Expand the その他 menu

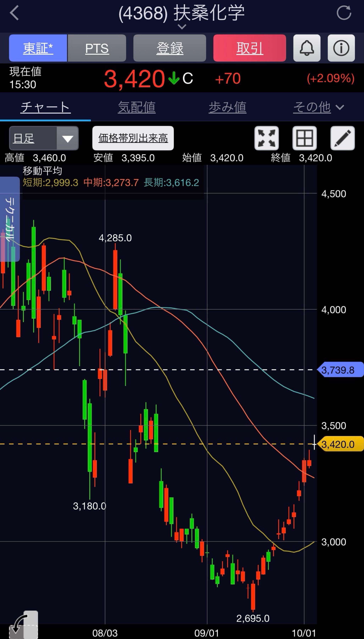tap(318, 107)
